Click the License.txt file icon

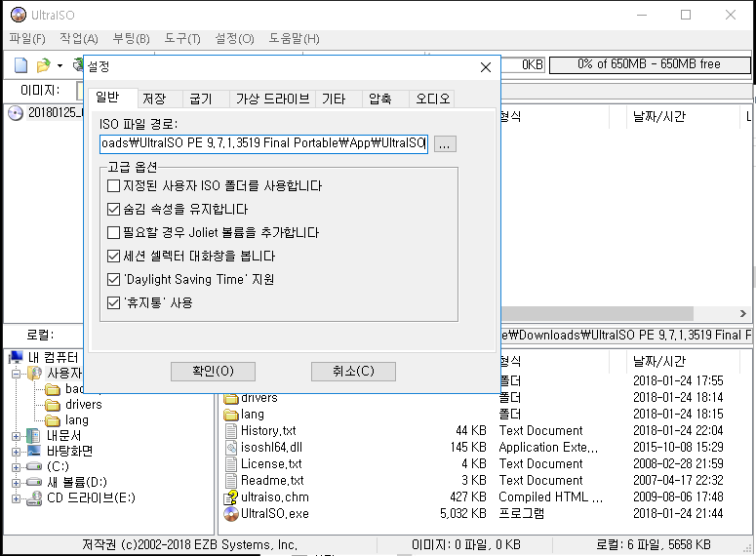tap(231, 464)
